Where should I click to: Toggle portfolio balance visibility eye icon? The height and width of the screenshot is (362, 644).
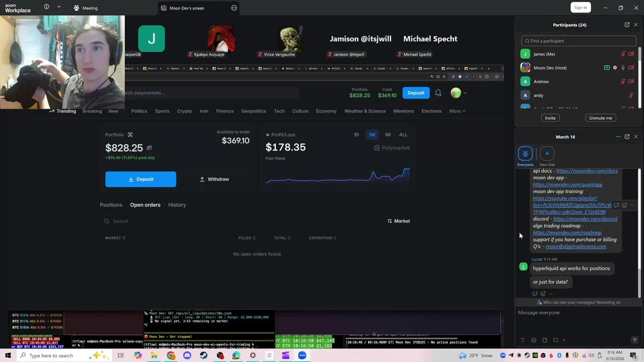149,148
